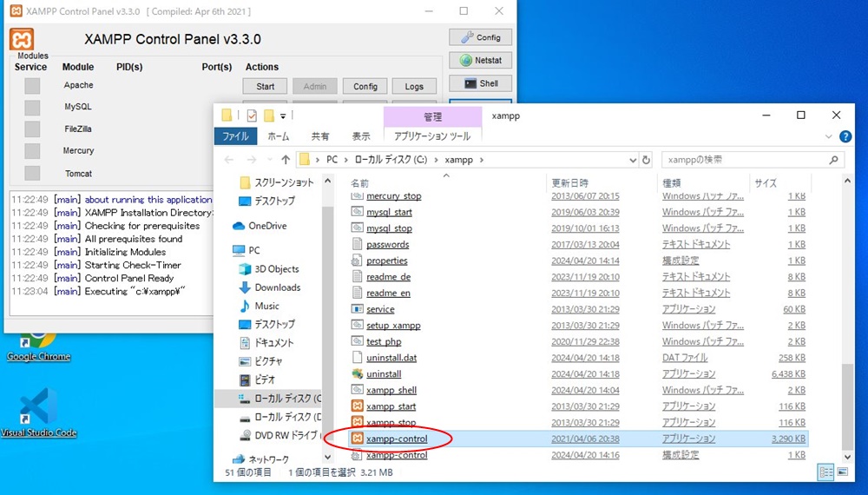Image resolution: width=868 pixels, height=495 pixels.
Task: Select setup_xampp batch file icon
Action: pos(358,325)
